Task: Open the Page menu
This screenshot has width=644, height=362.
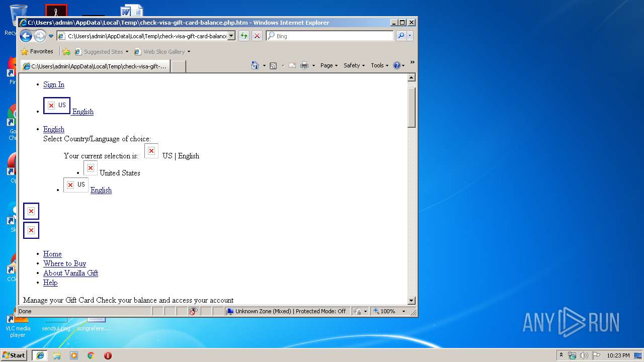Action: pyautogui.click(x=329, y=65)
